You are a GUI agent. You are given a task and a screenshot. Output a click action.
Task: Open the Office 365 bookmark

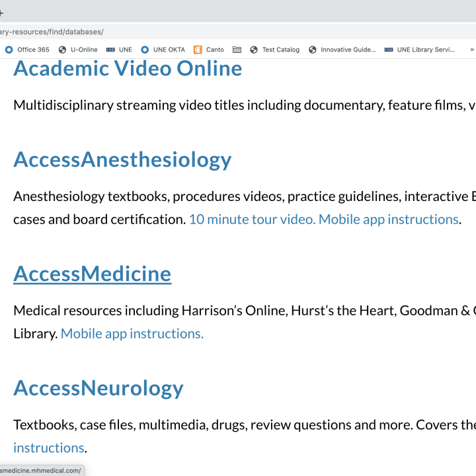[27, 50]
